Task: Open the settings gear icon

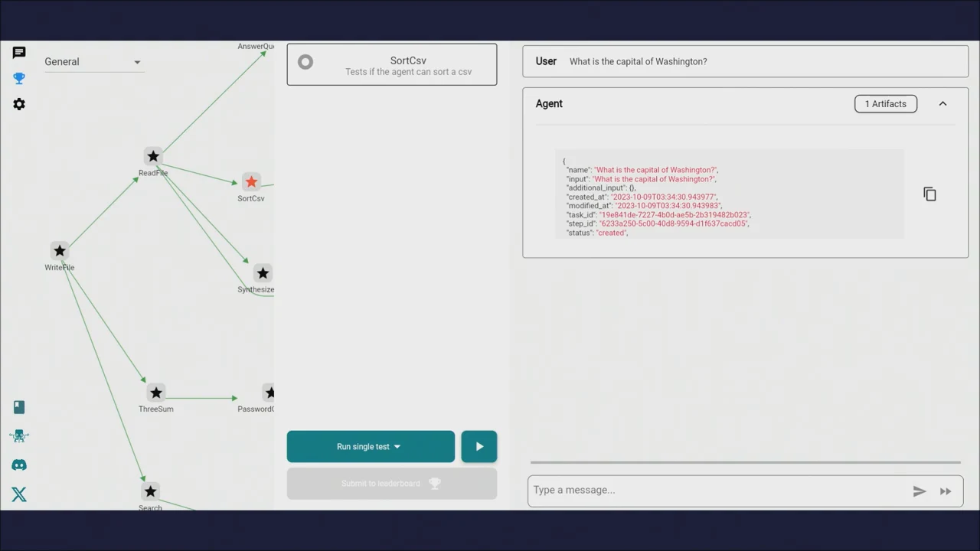Action: [19, 104]
